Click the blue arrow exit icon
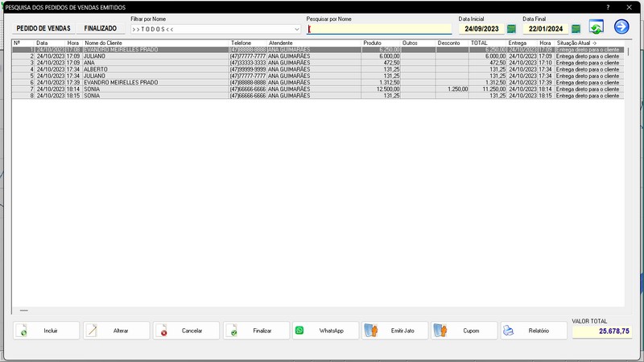 [x=621, y=27]
